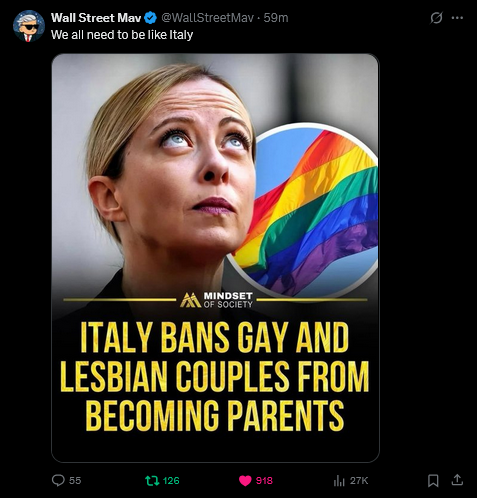Image resolution: width=477 pixels, height=498 pixels.
Task: Open the 59m timestamp link
Action: [x=276, y=18]
